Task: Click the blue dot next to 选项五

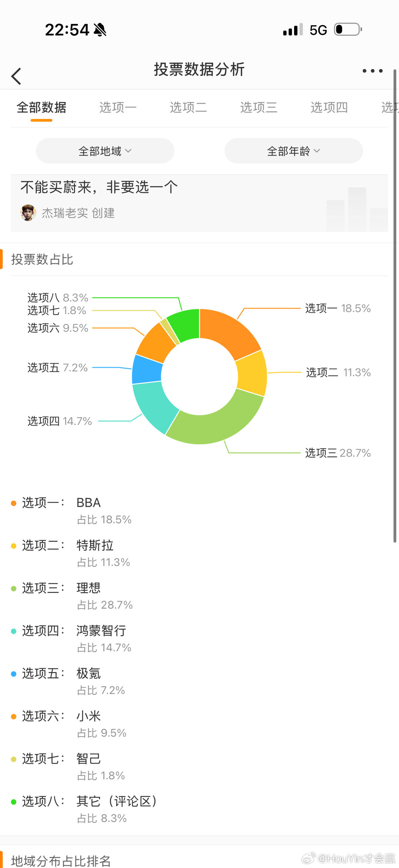Action: pos(13,674)
